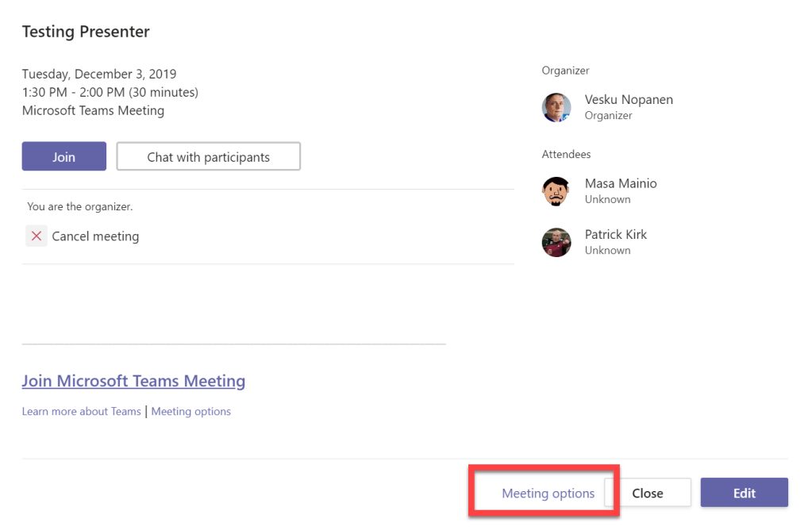Click the Tuesday, December 3, 2019 date text

pos(99,74)
